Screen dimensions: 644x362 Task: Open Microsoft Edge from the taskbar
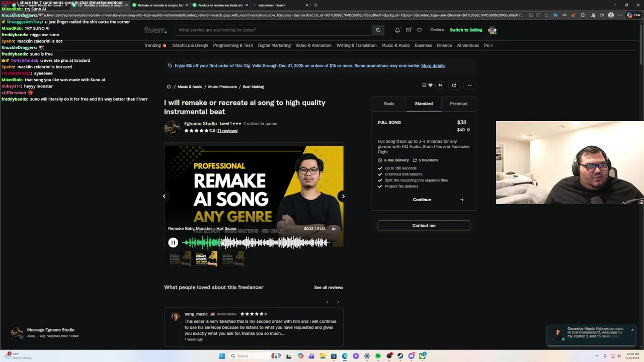tap(345, 356)
